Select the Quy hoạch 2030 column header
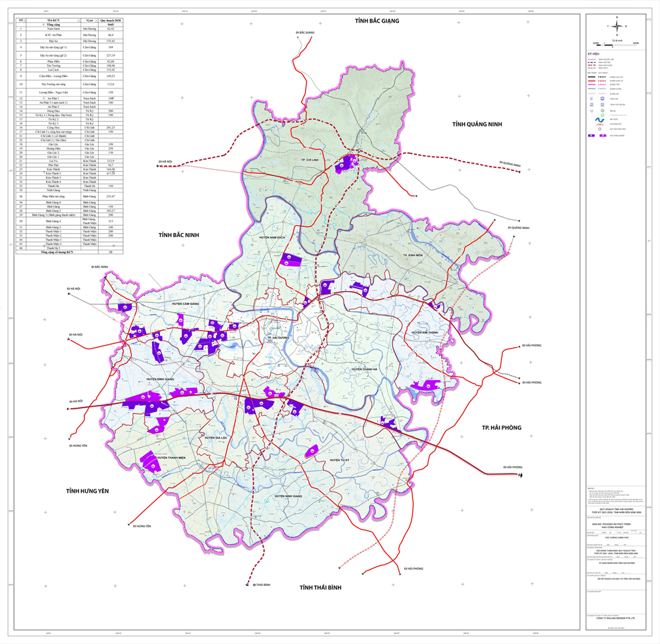Screen dimensions: 660x644 [111, 21]
